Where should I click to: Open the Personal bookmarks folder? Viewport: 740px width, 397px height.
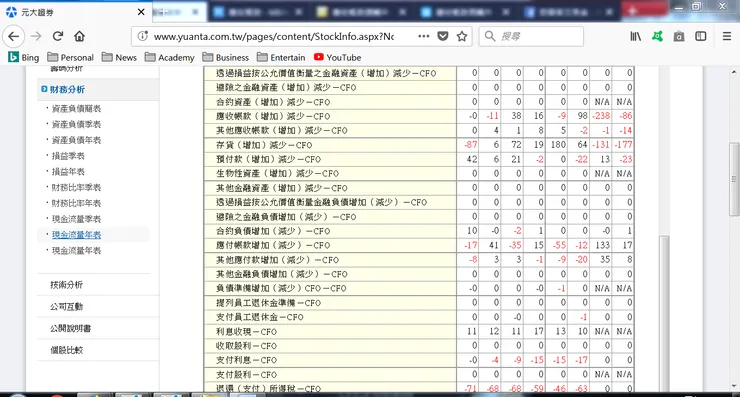[x=70, y=58]
